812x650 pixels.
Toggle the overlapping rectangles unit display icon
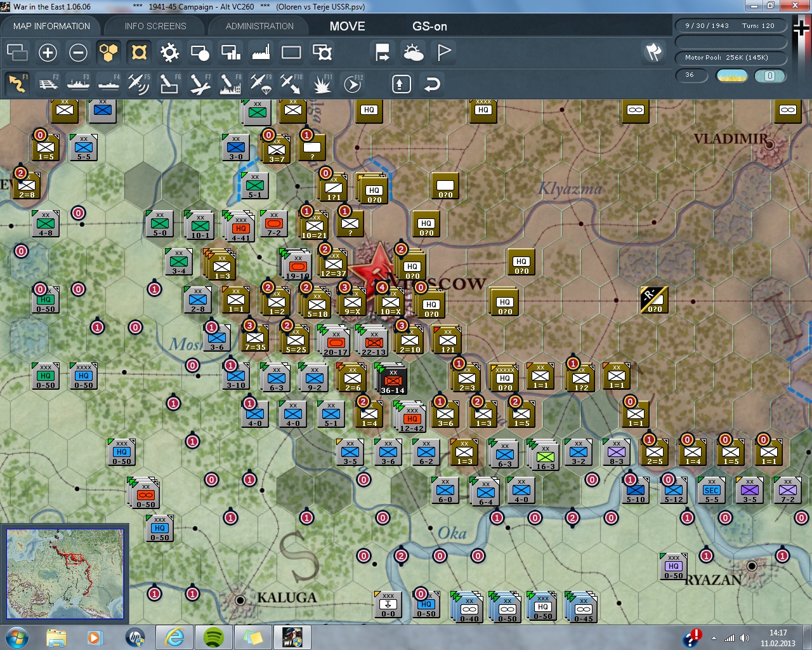[x=17, y=52]
